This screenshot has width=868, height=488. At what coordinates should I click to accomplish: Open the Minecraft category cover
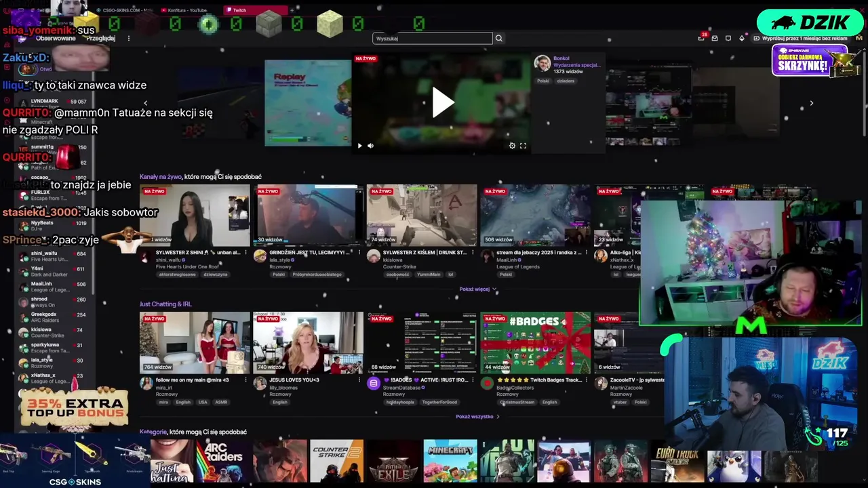pyautogui.click(x=450, y=461)
